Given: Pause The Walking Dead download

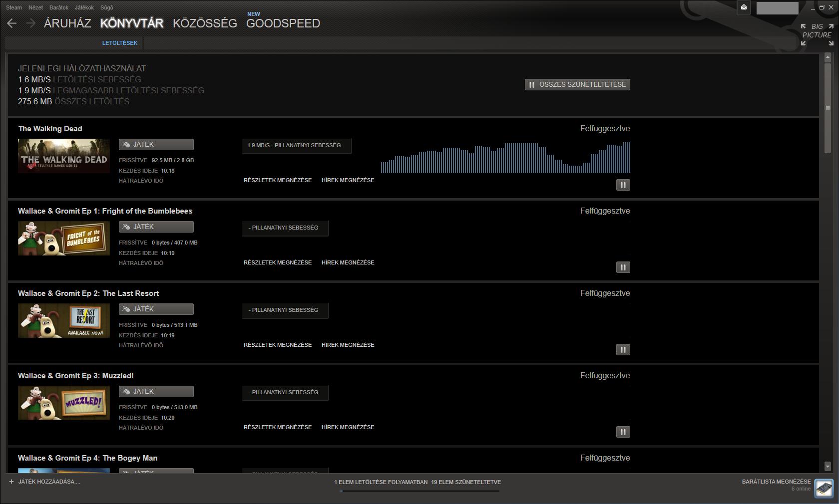Looking at the screenshot, I should pos(623,185).
